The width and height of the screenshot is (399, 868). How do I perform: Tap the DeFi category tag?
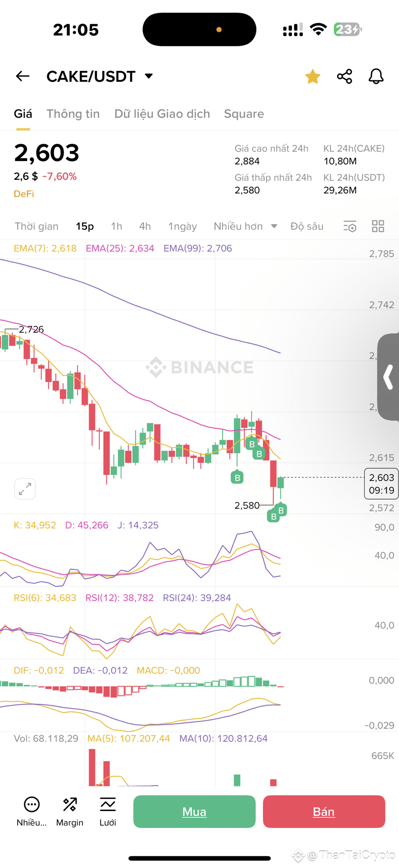(x=24, y=194)
